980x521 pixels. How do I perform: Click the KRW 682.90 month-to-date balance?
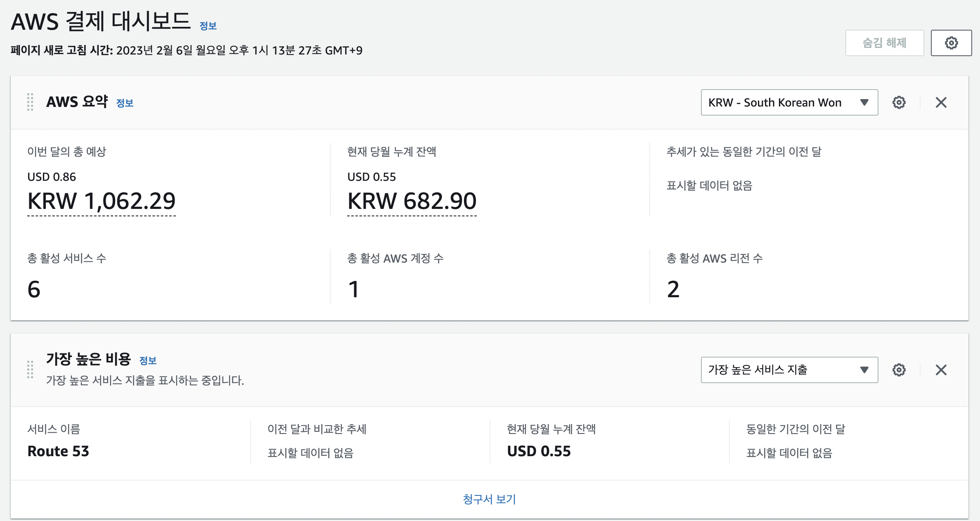[412, 201]
